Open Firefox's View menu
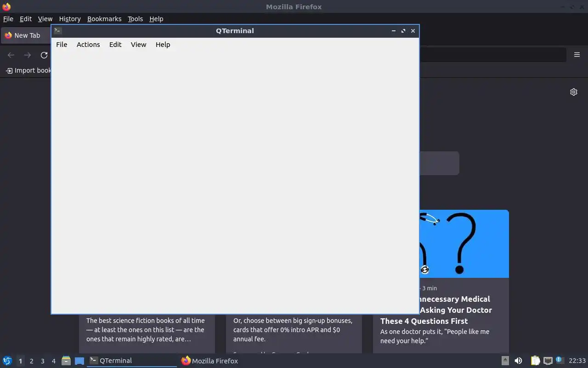588x368 pixels. pos(45,19)
